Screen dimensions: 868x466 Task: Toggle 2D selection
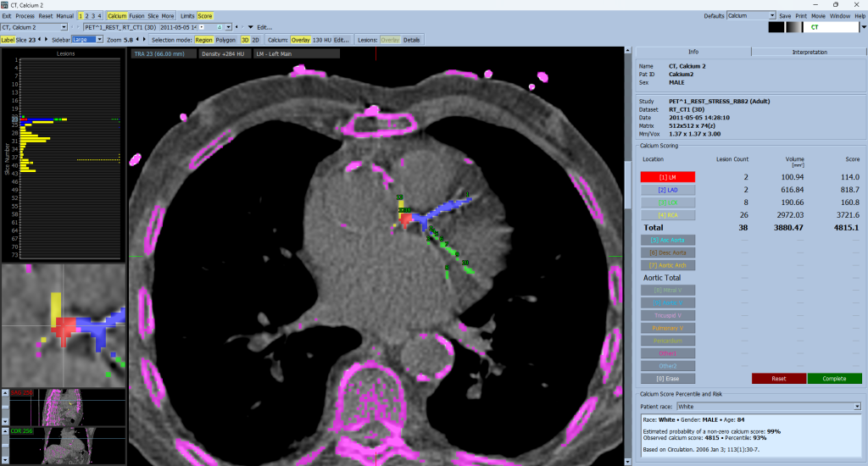click(x=255, y=40)
